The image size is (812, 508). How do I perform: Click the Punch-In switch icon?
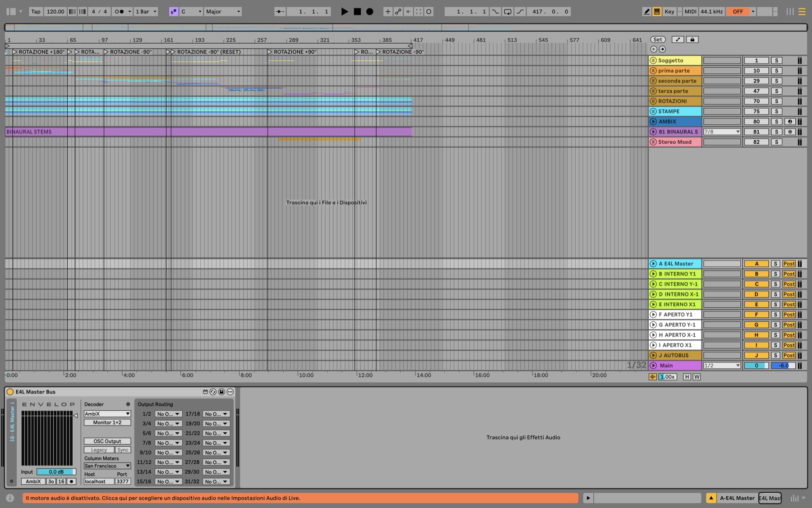click(x=495, y=12)
